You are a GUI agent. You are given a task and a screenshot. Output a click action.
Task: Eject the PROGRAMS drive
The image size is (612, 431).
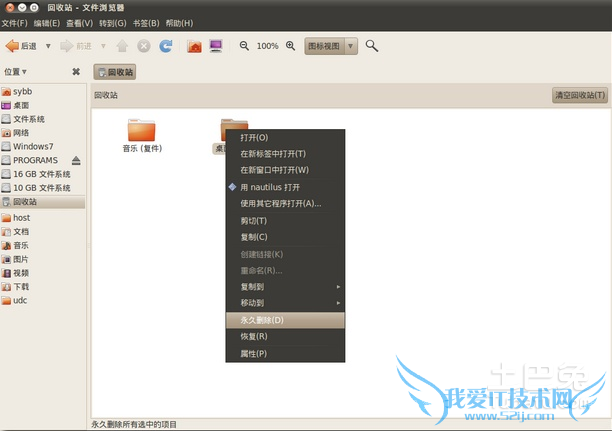pyautogui.click(x=76, y=160)
